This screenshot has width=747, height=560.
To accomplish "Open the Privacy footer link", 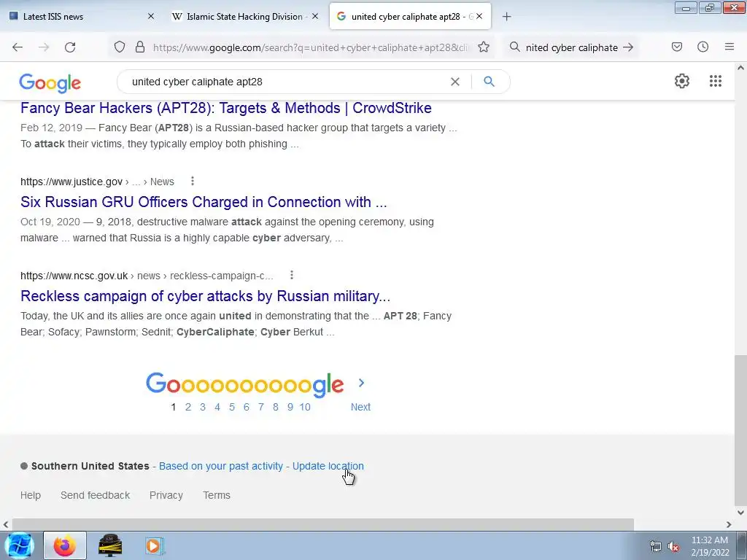I will click(x=166, y=495).
